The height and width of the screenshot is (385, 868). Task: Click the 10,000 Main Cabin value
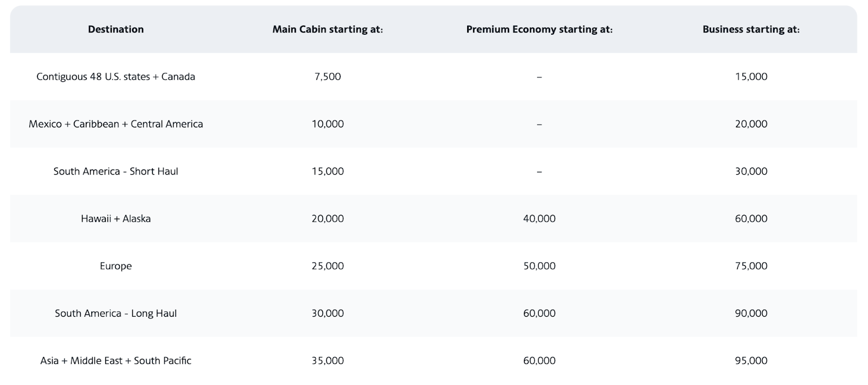pos(328,124)
